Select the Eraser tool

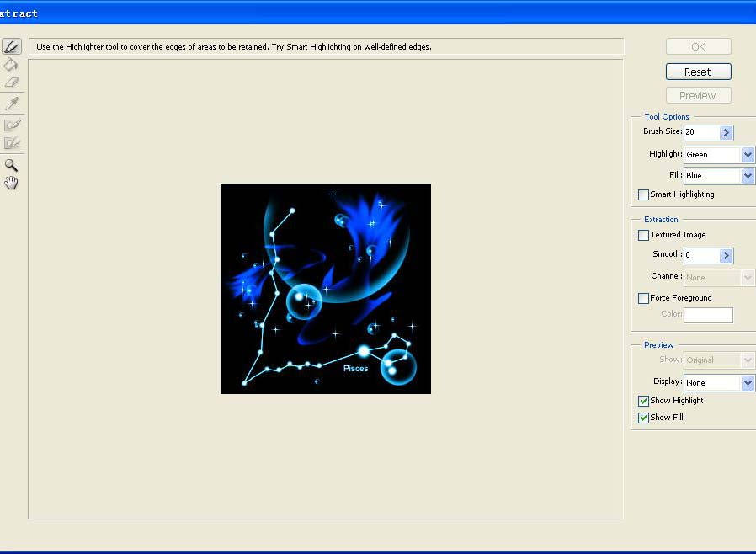point(11,83)
